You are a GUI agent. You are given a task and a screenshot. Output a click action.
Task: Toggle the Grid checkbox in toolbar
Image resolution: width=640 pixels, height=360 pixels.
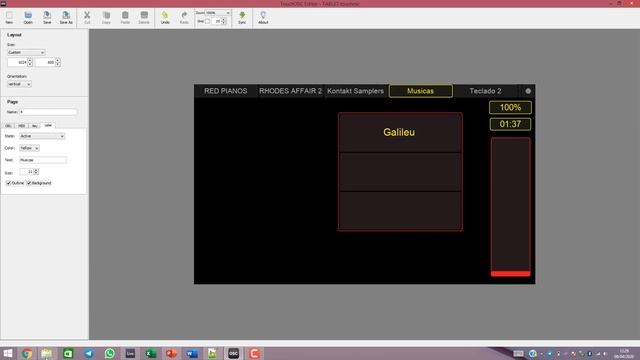click(207, 21)
